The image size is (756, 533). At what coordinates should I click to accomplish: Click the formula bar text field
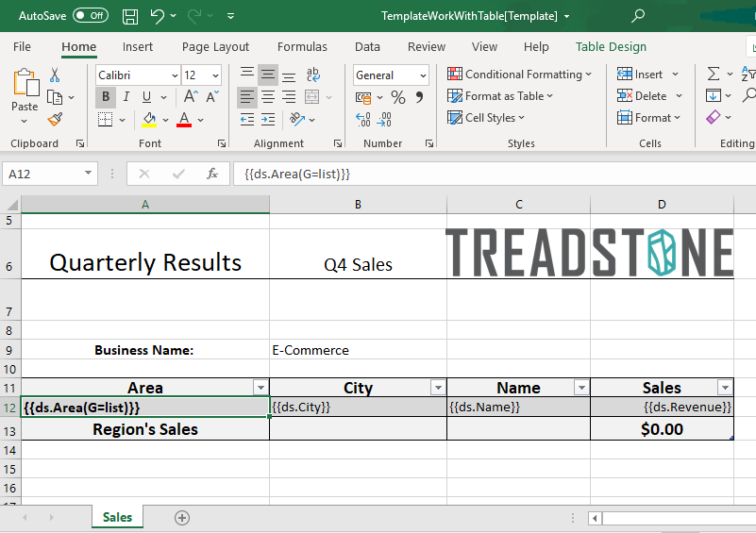point(495,174)
